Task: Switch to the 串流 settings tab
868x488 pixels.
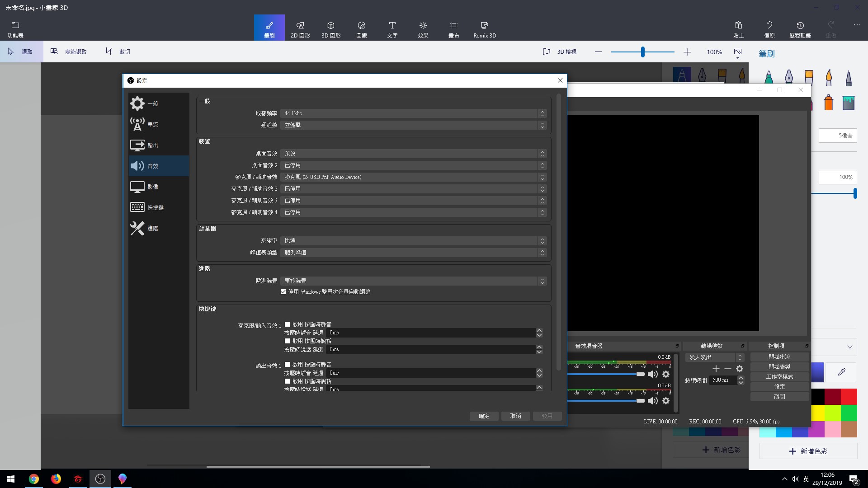Action: click(152, 124)
